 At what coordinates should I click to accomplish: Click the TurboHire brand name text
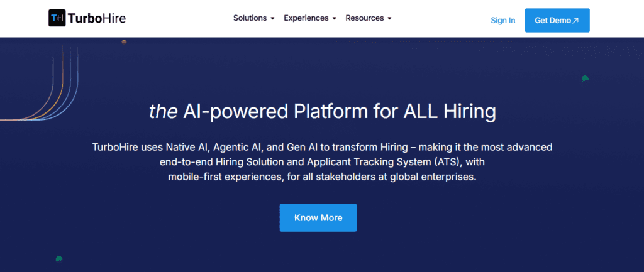click(x=97, y=18)
